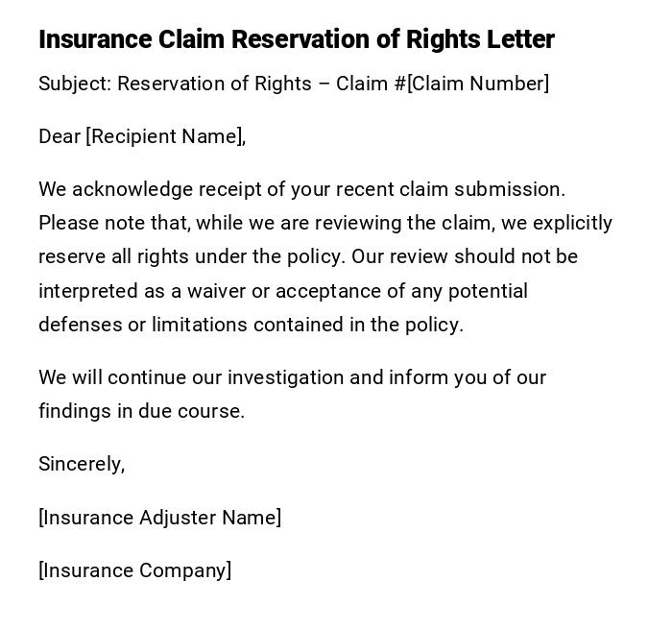
Task: Click the [Insurance Company] placeholder
Action: [x=135, y=570]
